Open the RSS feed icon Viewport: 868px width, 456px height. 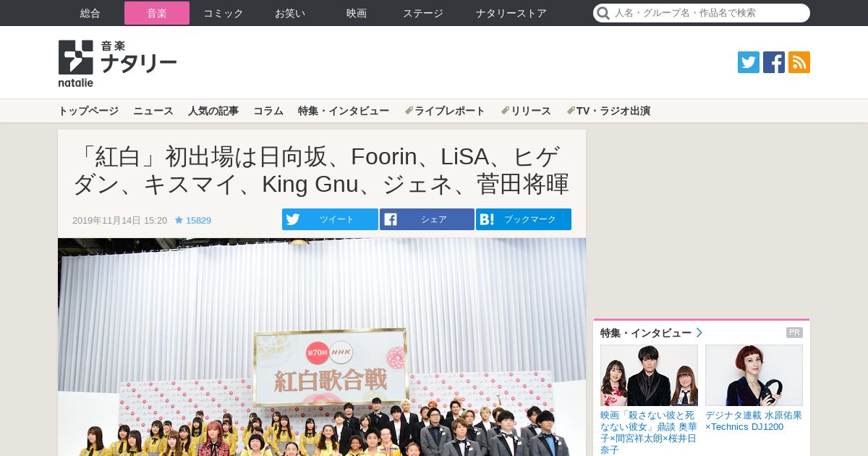point(799,62)
